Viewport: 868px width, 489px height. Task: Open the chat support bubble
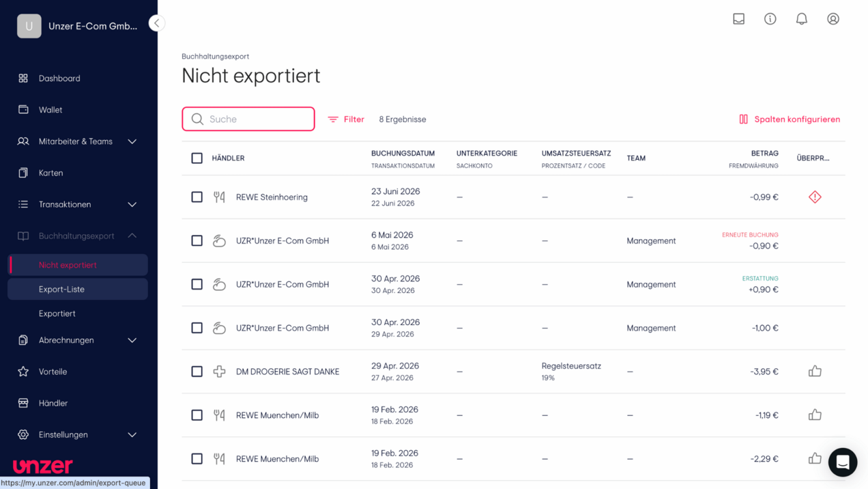(843, 462)
